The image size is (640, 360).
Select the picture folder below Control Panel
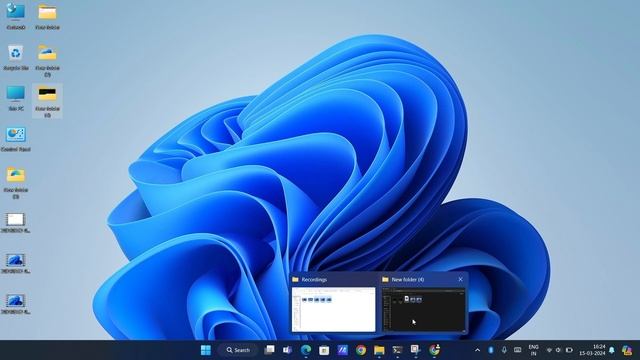tap(16, 183)
